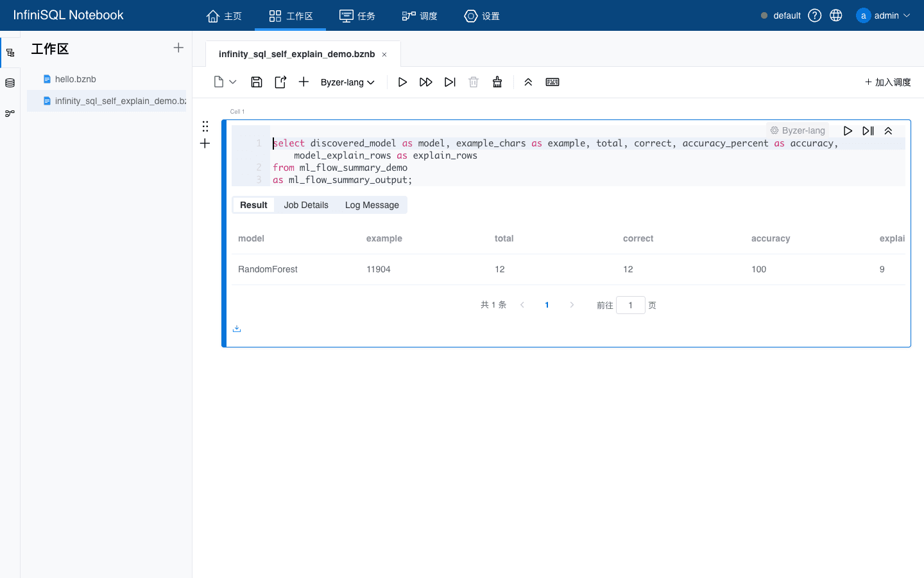Expand the admin user dropdown
This screenshot has height=578, width=924.
[x=884, y=15]
